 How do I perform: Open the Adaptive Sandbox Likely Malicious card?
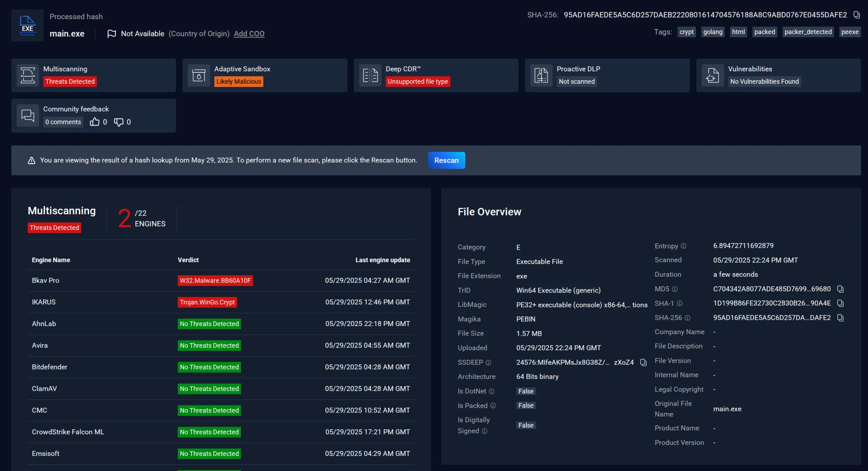point(265,75)
